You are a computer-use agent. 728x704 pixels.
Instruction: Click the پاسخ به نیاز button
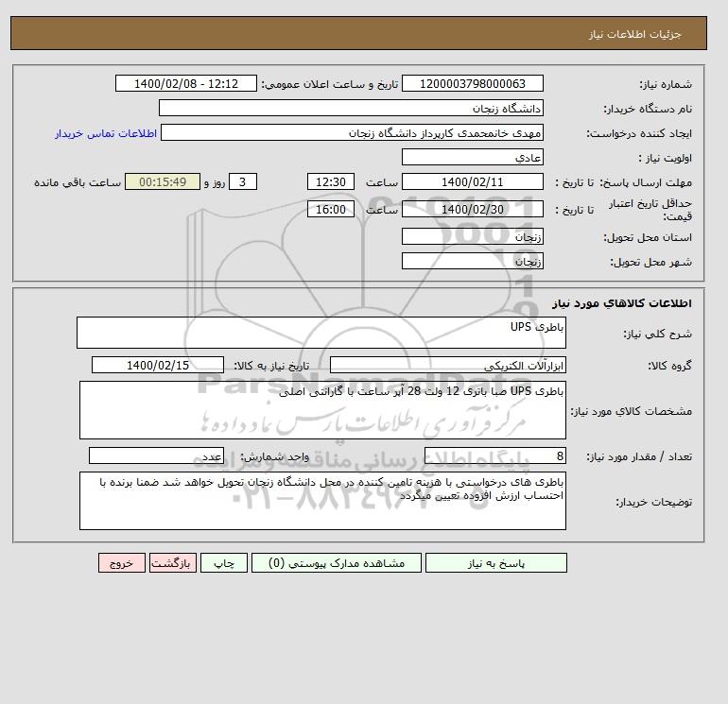(495, 563)
